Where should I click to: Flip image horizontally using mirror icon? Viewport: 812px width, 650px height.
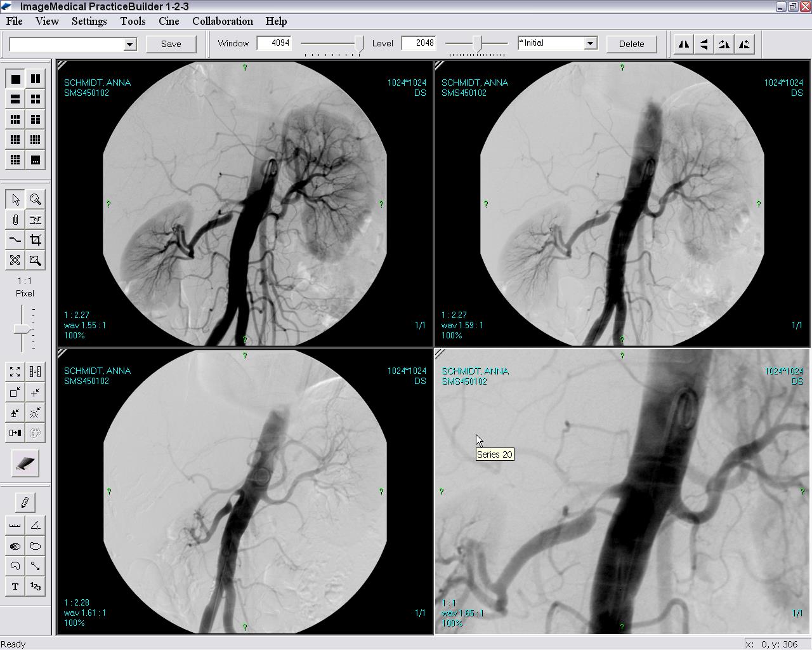point(683,44)
